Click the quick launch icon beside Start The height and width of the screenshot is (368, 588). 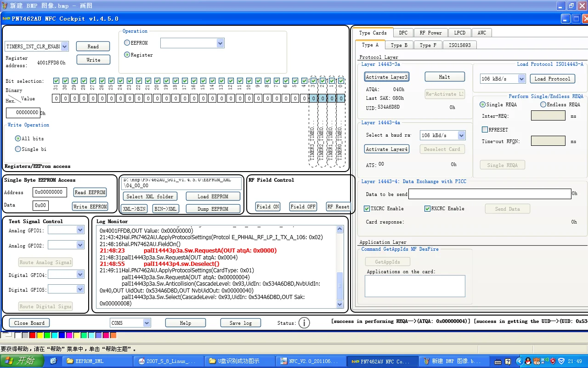coord(53,361)
